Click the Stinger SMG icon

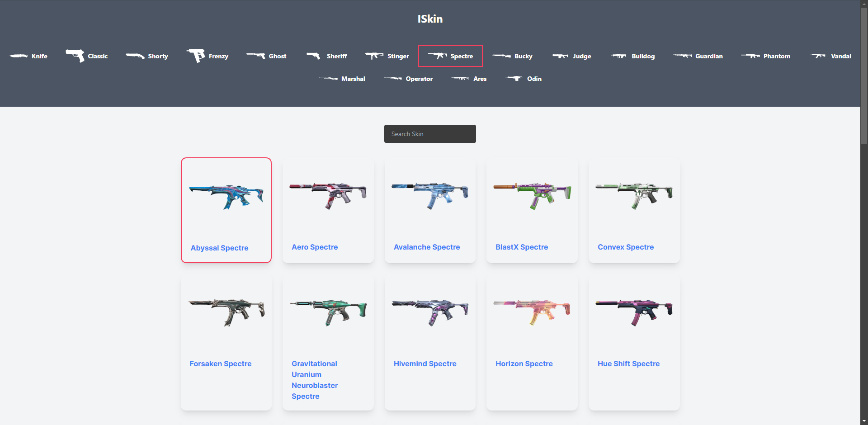pyautogui.click(x=374, y=56)
